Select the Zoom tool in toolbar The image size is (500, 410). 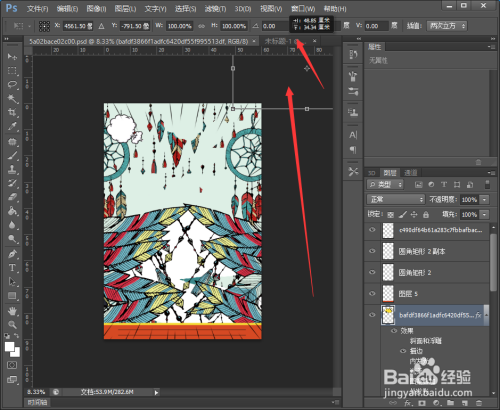click(x=12, y=325)
